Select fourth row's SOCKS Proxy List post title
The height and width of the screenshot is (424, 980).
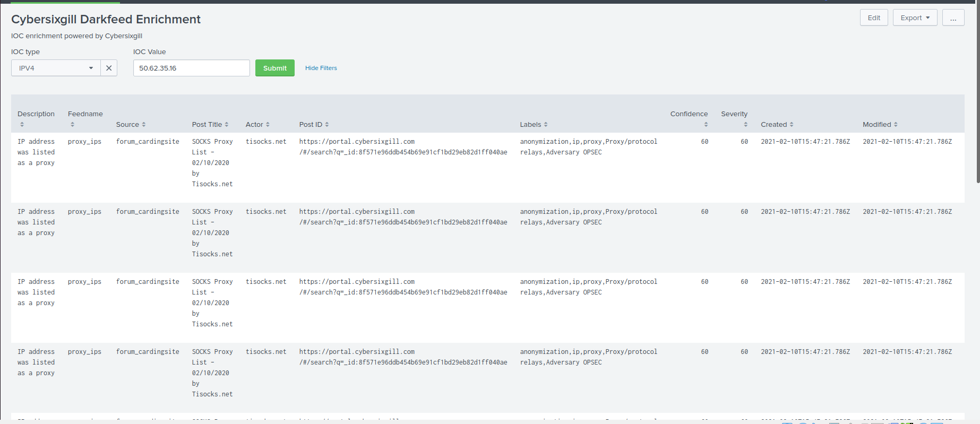coord(212,373)
